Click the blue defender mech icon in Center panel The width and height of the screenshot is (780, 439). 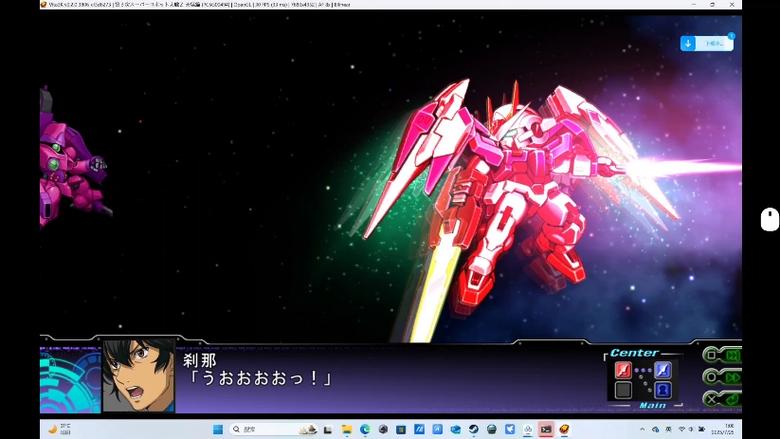(662, 370)
